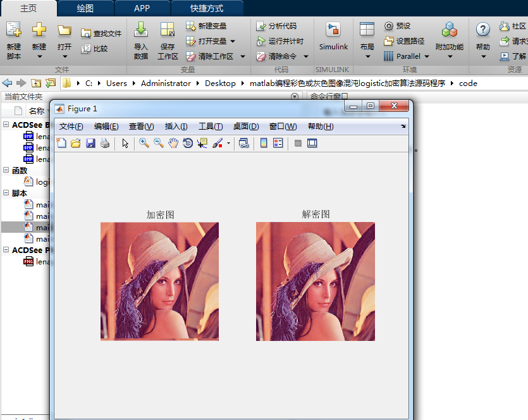
Task: Click Print Figure icon
Action: tap(105, 143)
